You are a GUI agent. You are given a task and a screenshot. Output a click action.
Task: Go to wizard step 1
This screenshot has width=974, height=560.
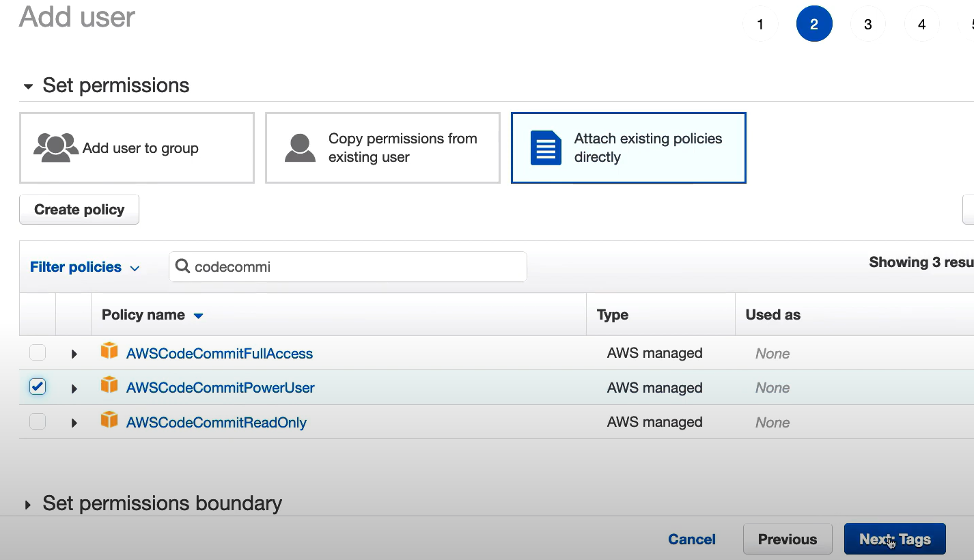(760, 24)
